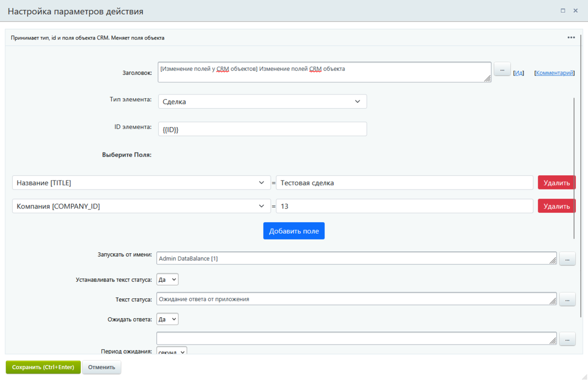Viewport: 588px width, 380px height.
Task: Open the секунд period unit dropdown
Action: point(172,351)
